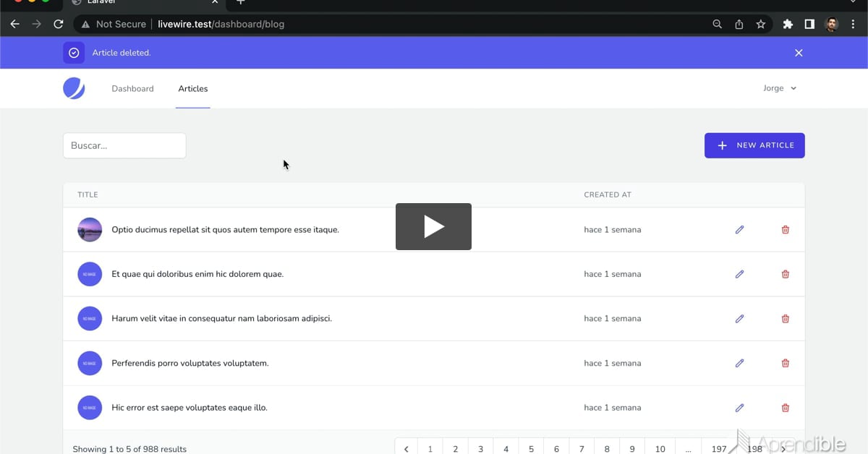Open the Articles nav tab
The height and width of the screenshot is (454, 868).
pos(193,88)
